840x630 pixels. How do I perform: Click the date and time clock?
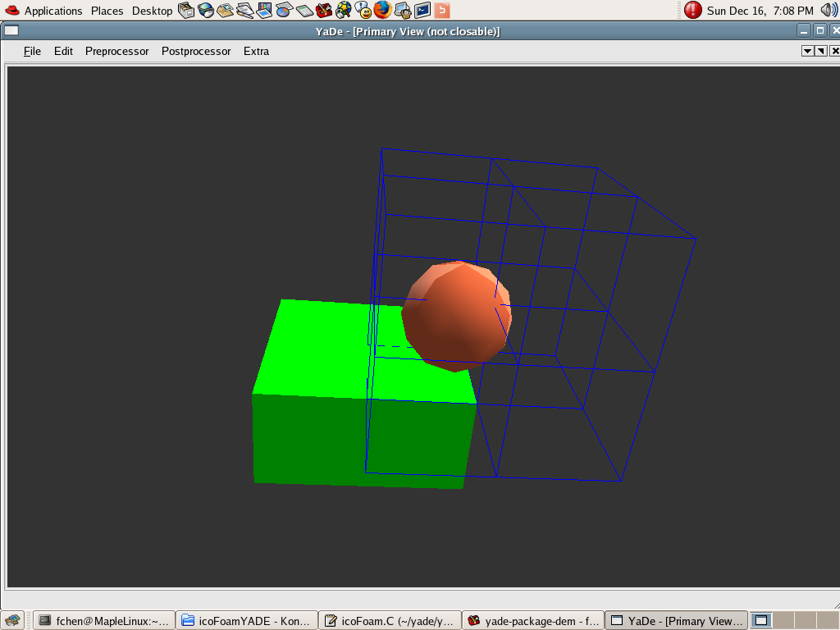point(760,11)
